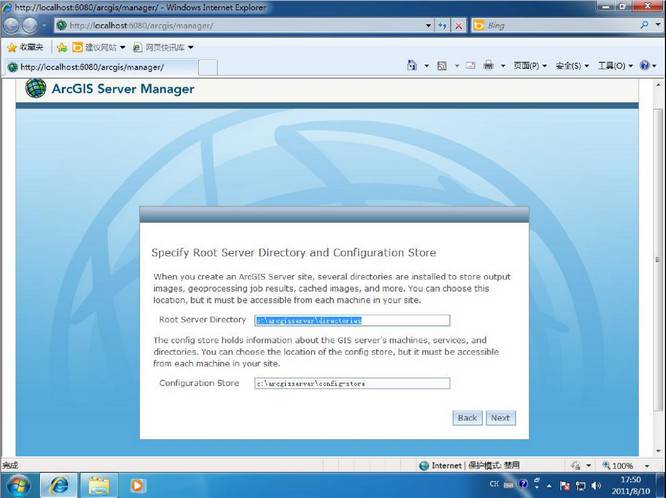
Task: Click the scroll down arrow
Action: click(x=658, y=450)
